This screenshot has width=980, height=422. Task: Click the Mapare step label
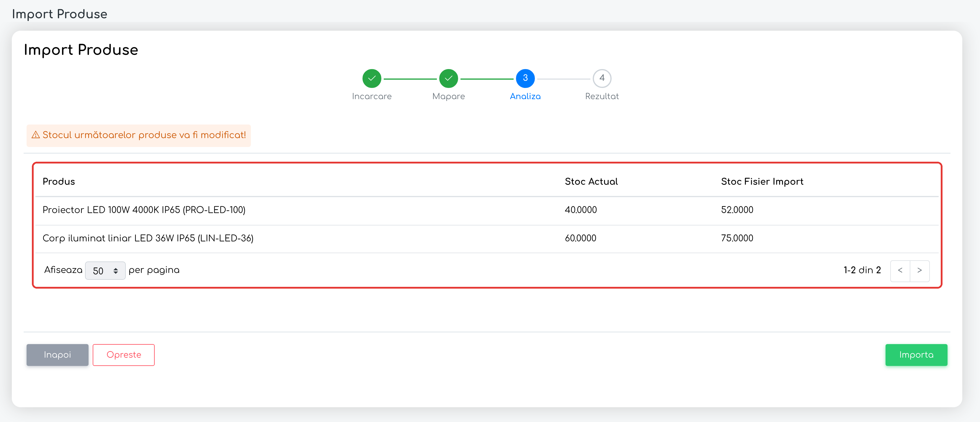click(x=449, y=96)
